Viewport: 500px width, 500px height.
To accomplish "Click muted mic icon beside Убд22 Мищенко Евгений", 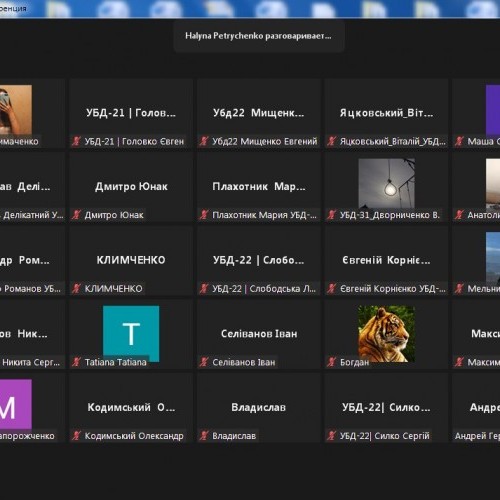I will click(x=204, y=142).
